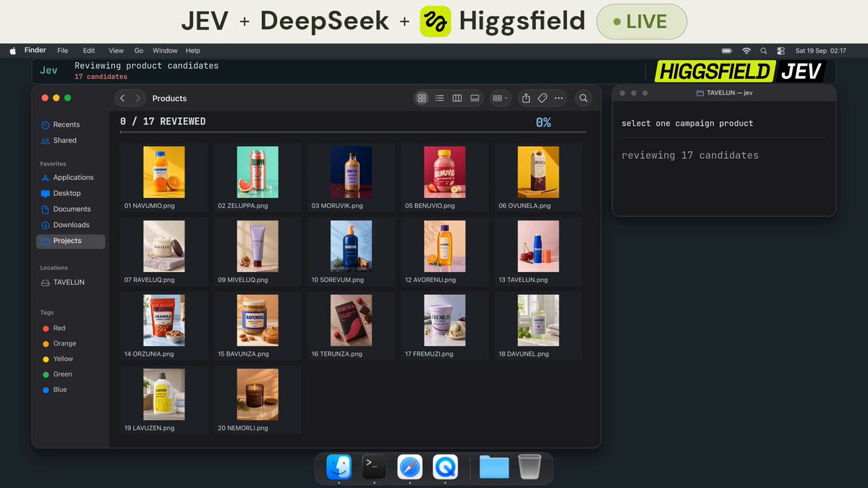Select the 14 ORZUNIA.png thumbnail

(x=164, y=320)
